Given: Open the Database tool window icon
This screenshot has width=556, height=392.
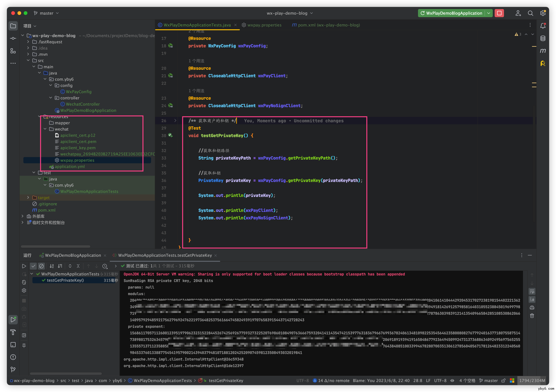Looking at the screenshot, I should tap(543, 38).
